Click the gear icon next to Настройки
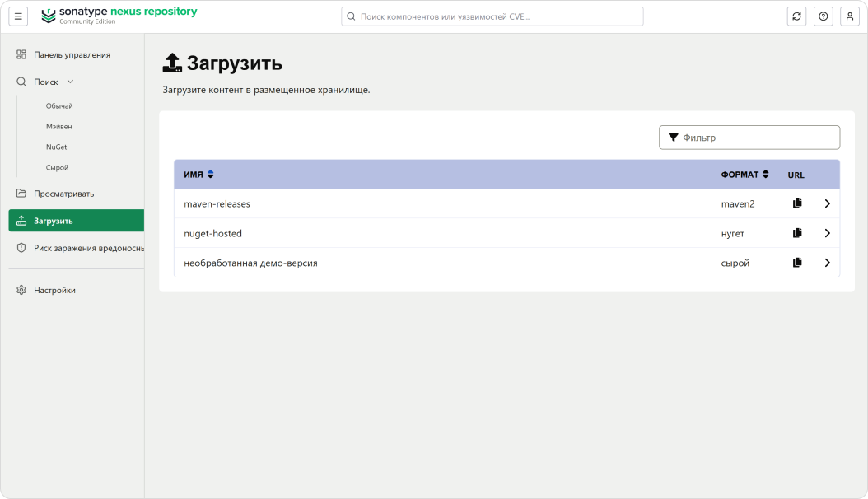Screen dimensions: 868x499 tap(21, 290)
